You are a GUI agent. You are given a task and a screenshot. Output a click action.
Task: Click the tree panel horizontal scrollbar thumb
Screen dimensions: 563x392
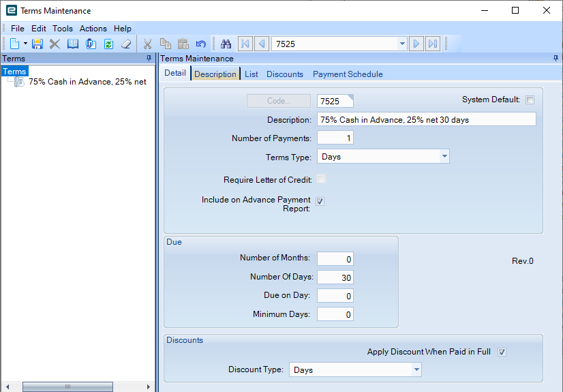click(67, 387)
